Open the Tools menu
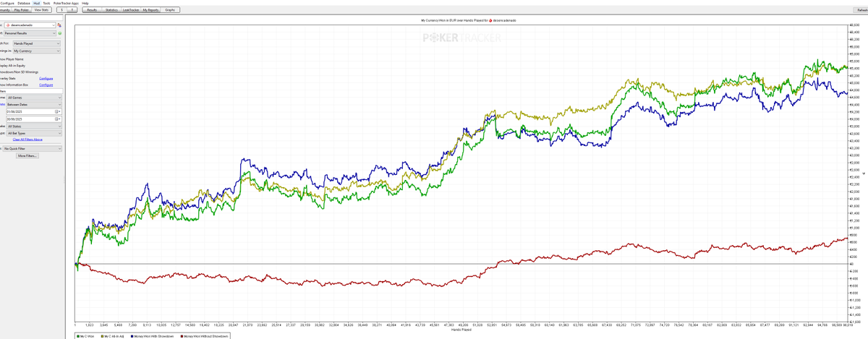 46,3
